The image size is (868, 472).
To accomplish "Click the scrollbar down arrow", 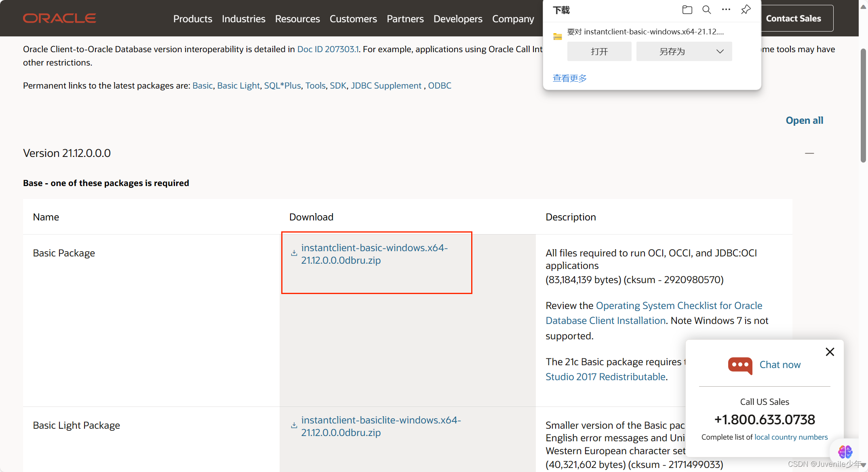I will pyautogui.click(x=863, y=465).
